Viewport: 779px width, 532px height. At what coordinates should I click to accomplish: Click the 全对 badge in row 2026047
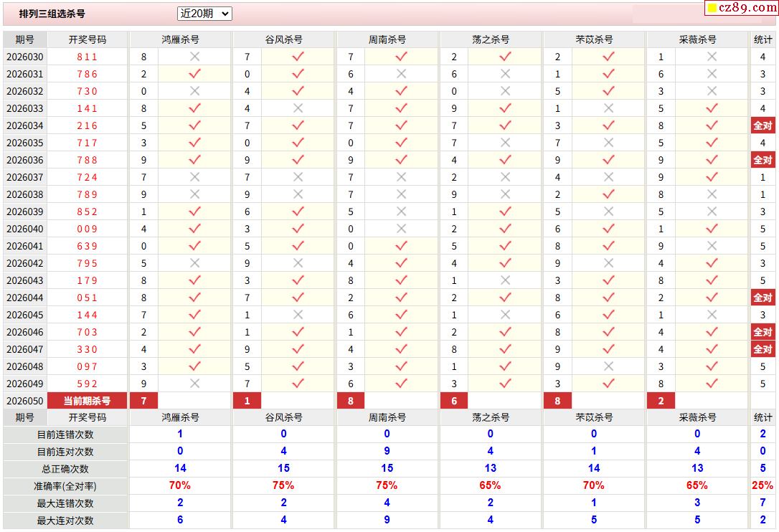[x=763, y=349]
